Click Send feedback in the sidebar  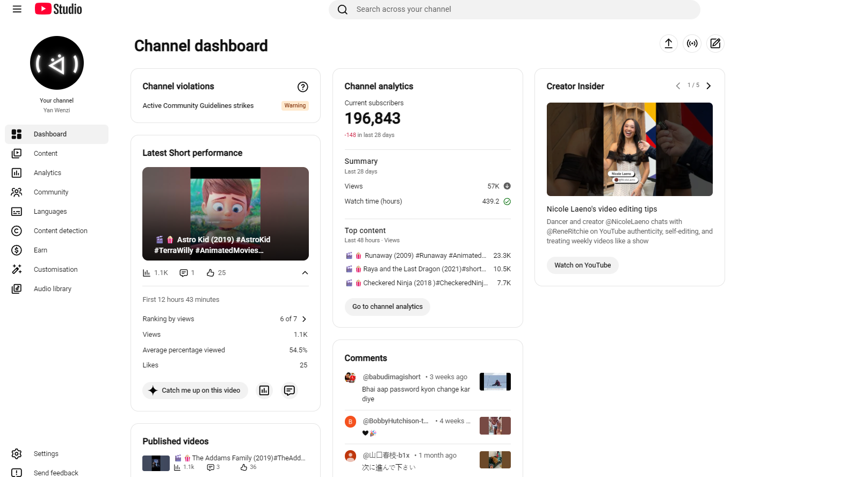(56, 473)
